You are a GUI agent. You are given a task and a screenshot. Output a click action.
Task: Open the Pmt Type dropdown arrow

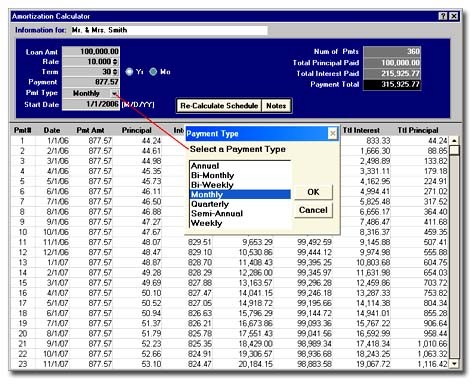point(114,93)
